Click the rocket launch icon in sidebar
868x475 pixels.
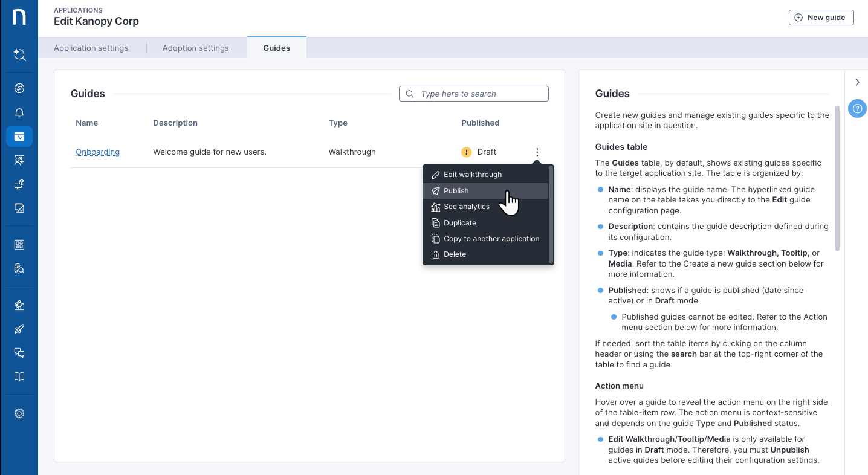[x=19, y=329]
